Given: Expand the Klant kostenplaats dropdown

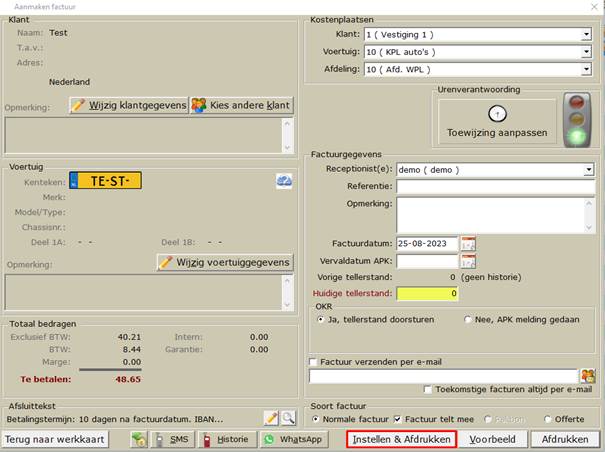Looking at the screenshot, I should [x=586, y=34].
